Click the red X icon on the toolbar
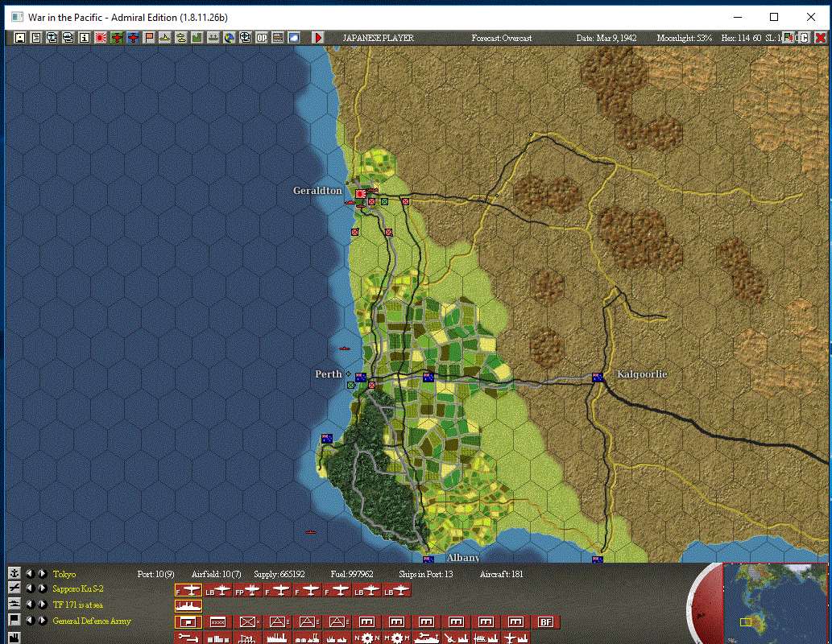Image resolution: width=832 pixels, height=644 pixels. [821, 38]
